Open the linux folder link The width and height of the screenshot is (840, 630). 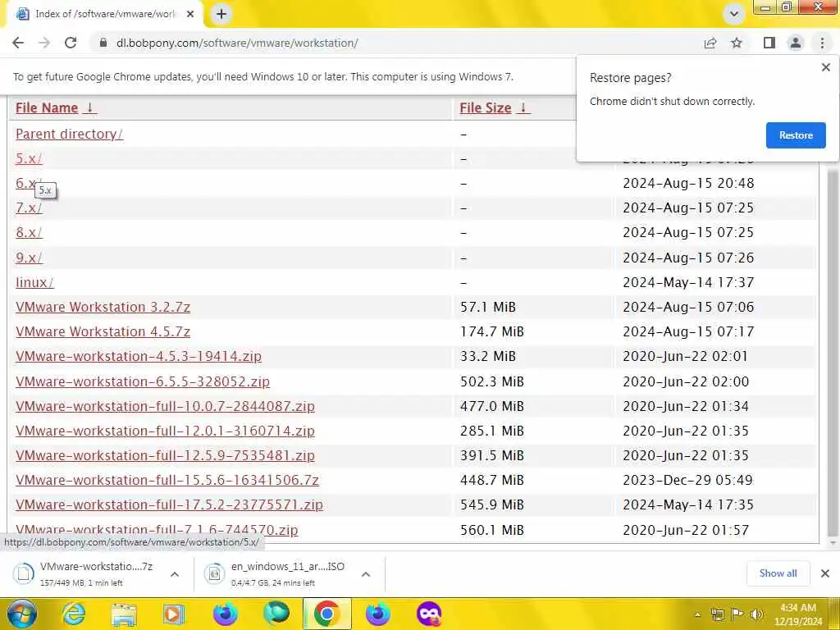tap(34, 282)
